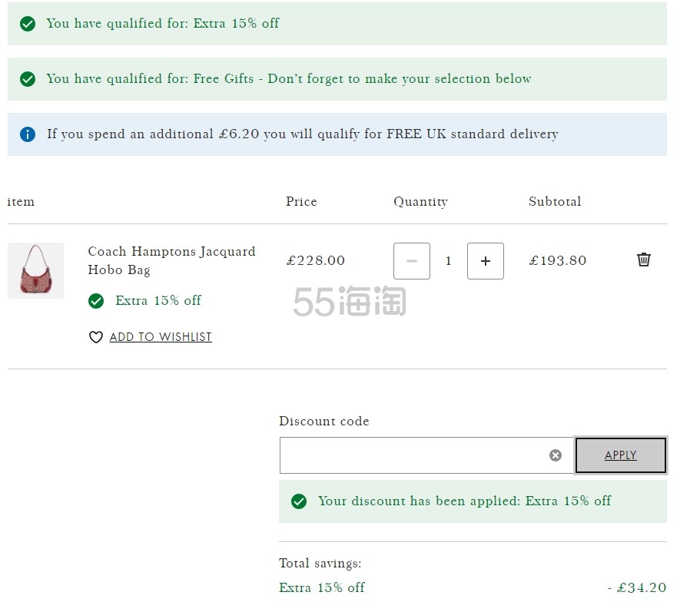Viewport: 700px width, 602px height.
Task: Click the 'Total savings:' label
Action: 320,563
